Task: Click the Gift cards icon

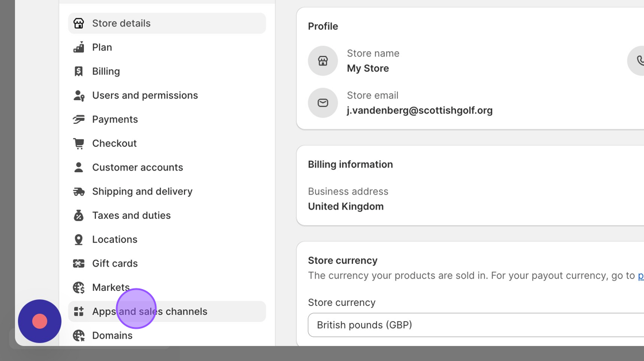Action: (x=79, y=264)
